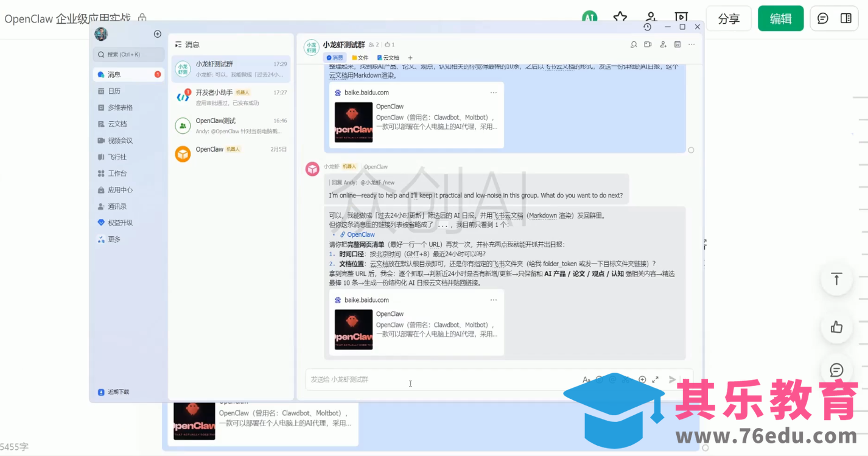
Task: Insert an emoji in the message input
Action: (x=600, y=379)
